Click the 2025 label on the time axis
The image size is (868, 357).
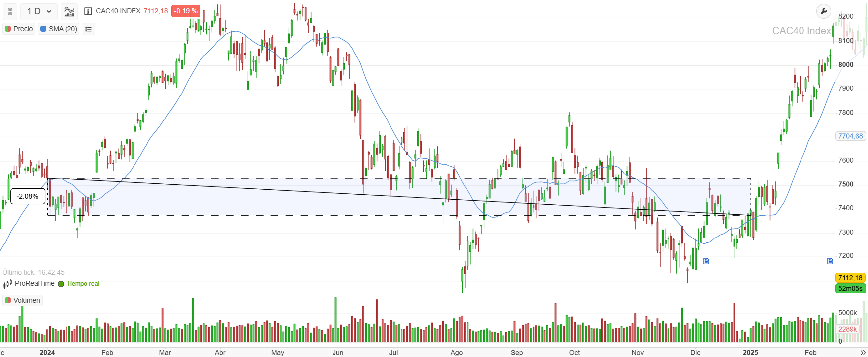tap(751, 352)
